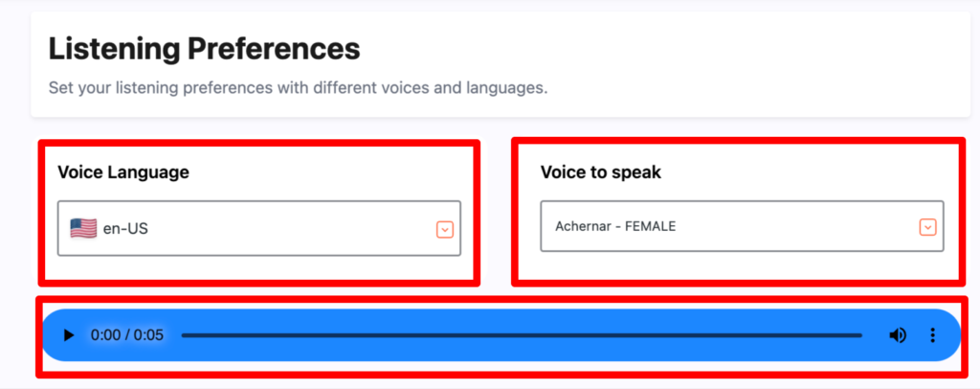Click the Voice to speak label
980x389 pixels.
tap(601, 172)
